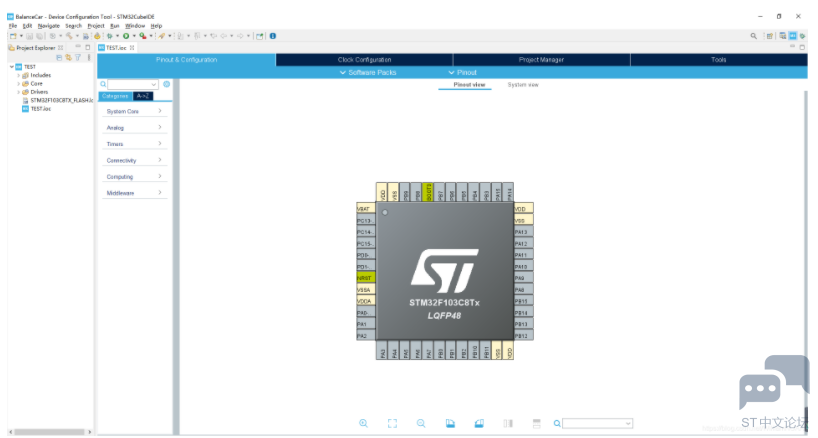Click the PA9 pin on the chip

pos(523,278)
